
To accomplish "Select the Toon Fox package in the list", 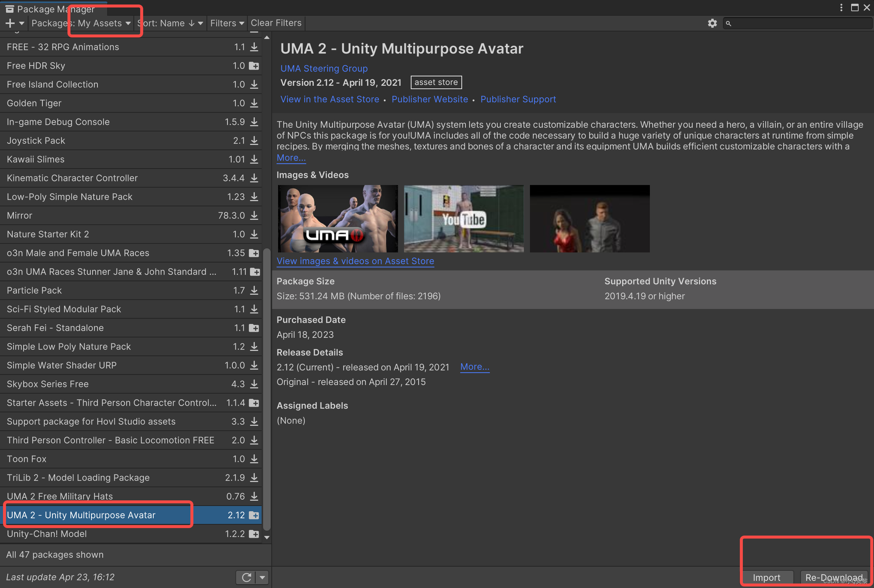I will point(27,459).
